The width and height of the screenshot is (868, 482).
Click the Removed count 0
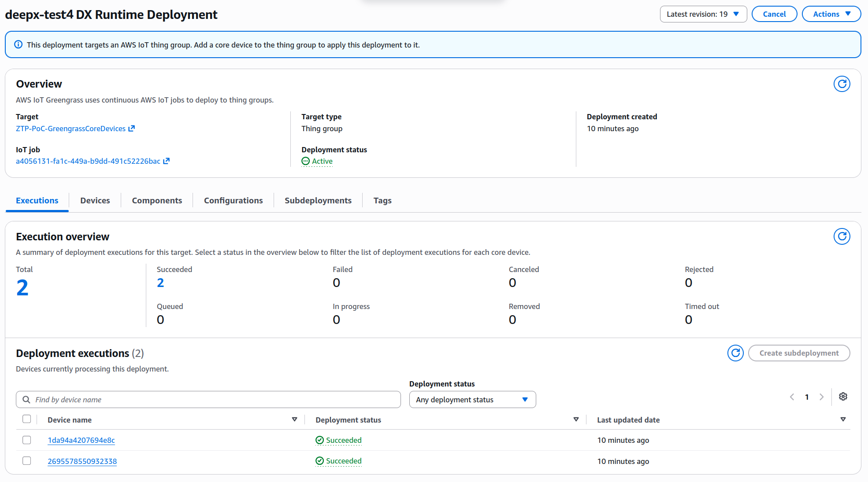pyautogui.click(x=512, y=320)
